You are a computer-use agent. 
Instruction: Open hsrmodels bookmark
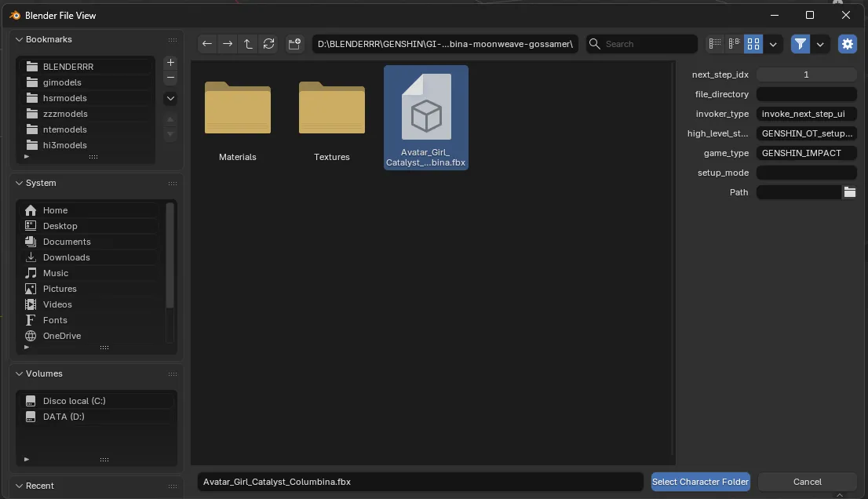pos(87,98)
